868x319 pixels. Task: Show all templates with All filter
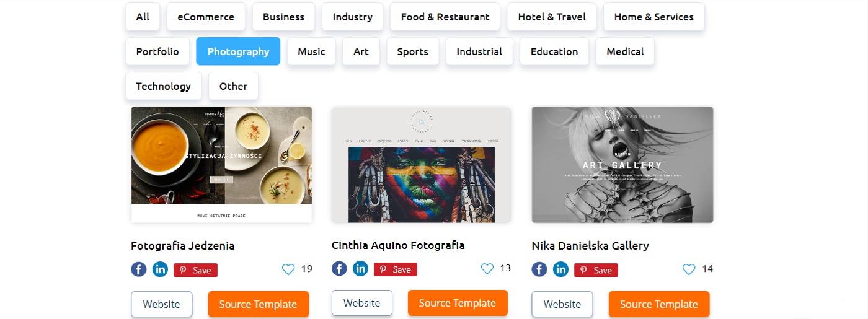click(143, 17)
